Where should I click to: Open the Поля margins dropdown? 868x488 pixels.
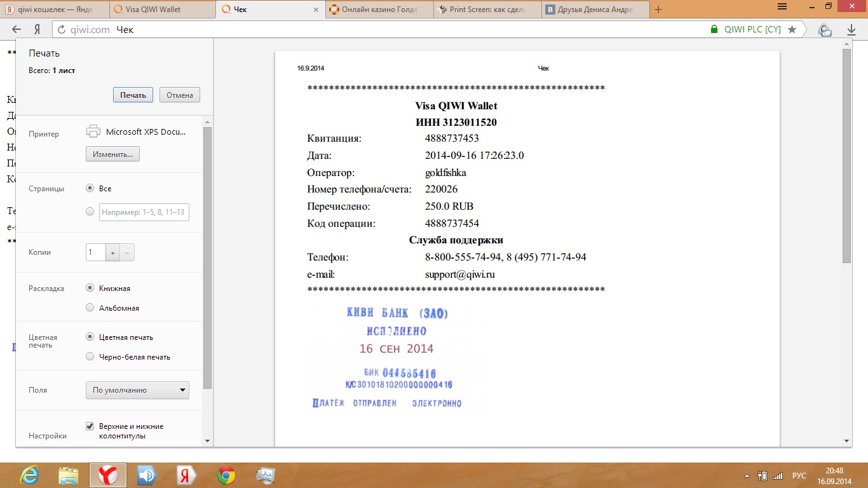[137, 390]
